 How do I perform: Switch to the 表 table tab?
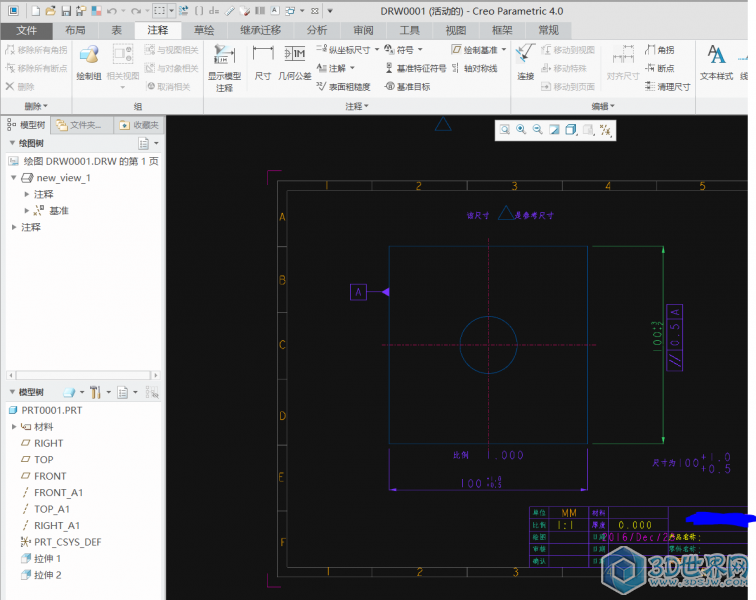point(117,30)
